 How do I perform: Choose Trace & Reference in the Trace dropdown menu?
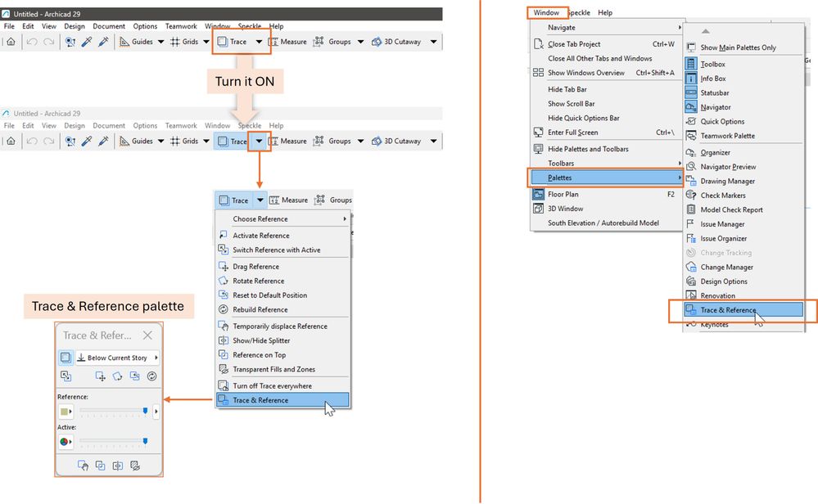click(x=282, y=400)
